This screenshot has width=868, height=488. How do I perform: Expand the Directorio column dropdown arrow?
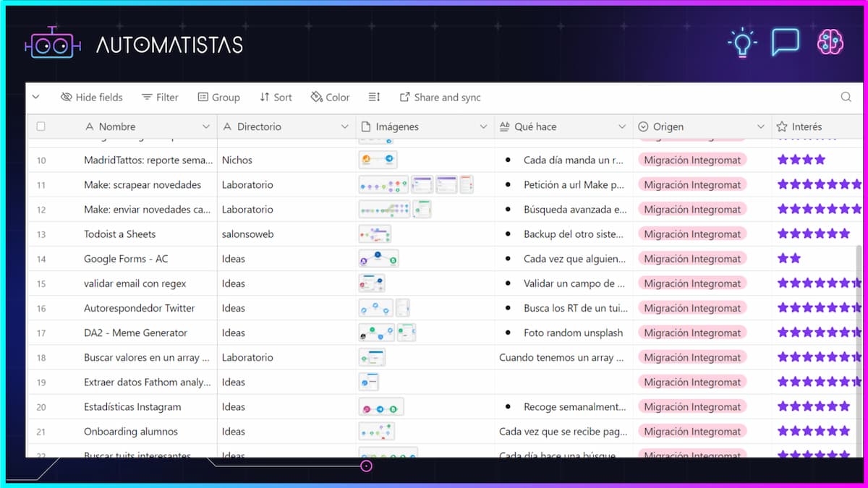(344, 127)
